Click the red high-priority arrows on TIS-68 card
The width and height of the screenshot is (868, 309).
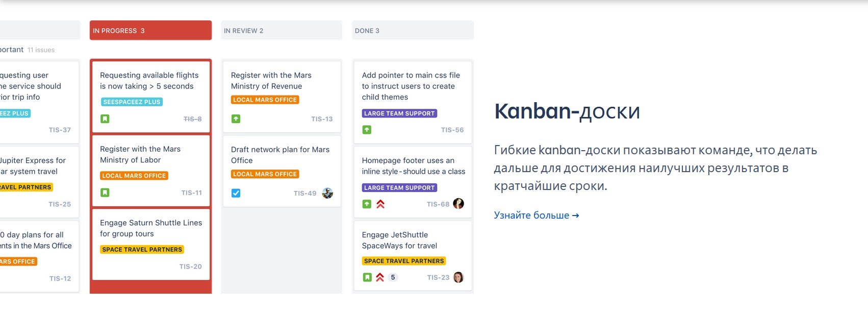(x=380, y=204)
